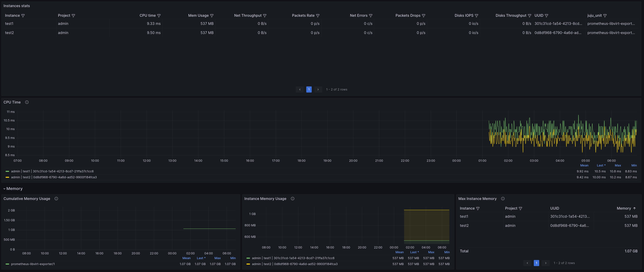This screenshot has height=272, width=644.
Task: Toggle test2 series in CPU Time legend
Action: (54, 177)
